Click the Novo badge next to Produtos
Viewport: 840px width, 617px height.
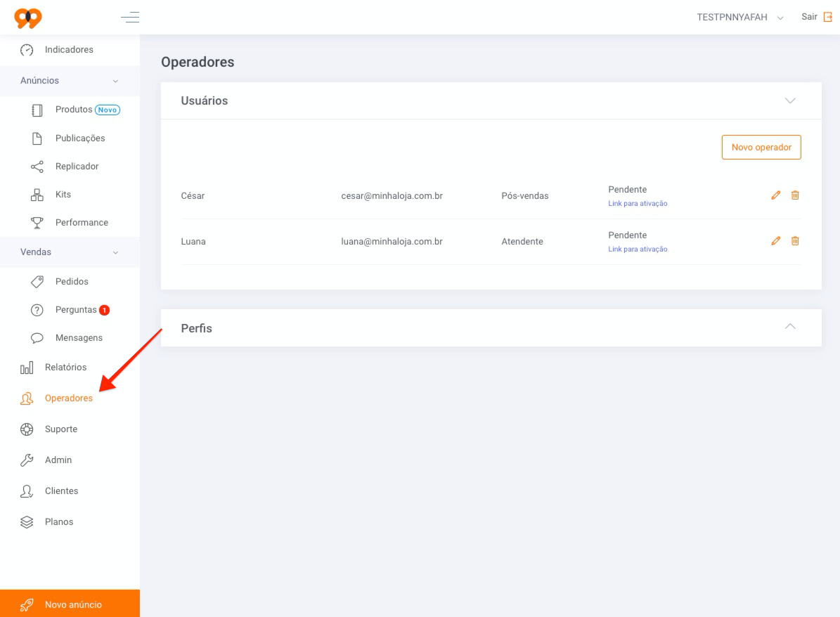[x=108, y=110]
